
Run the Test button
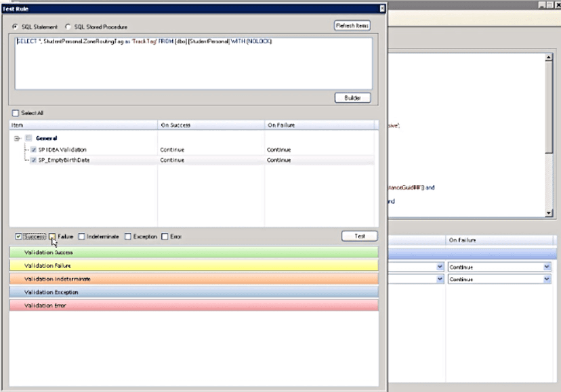[x=359, y=235]
